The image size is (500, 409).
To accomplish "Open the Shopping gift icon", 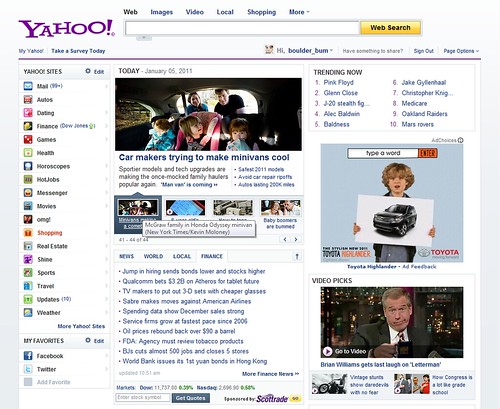I will tap(28, 233).
